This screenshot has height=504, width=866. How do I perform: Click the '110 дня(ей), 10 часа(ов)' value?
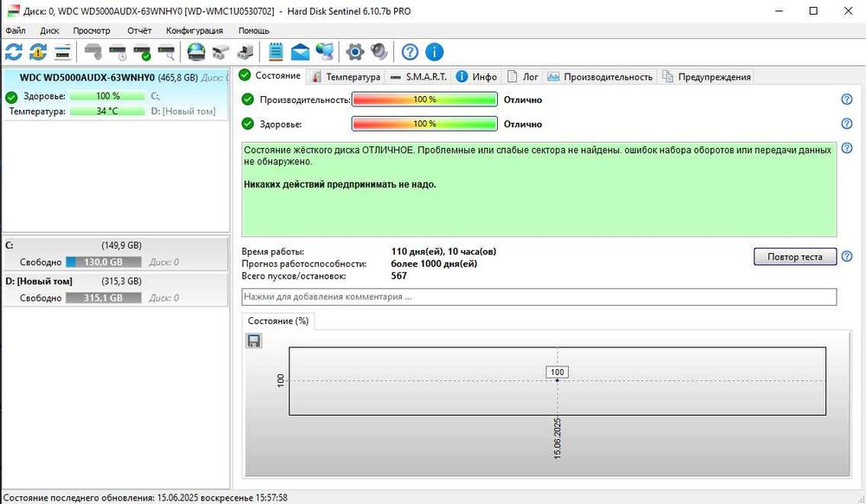click(443, 251)
